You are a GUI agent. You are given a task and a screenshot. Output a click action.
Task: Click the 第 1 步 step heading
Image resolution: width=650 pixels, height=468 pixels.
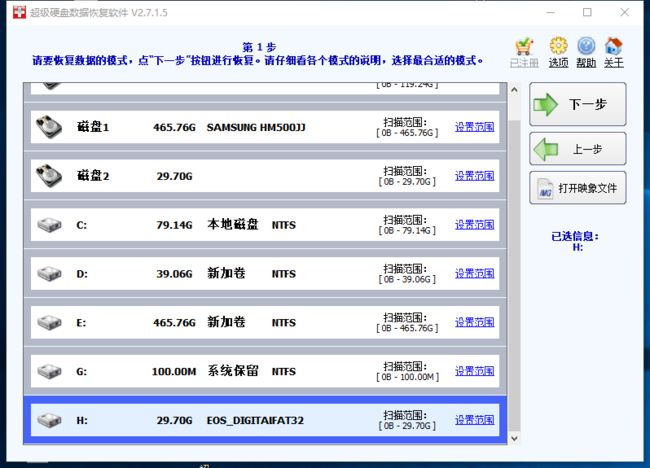pyautogui.click(x=260, y=47)
